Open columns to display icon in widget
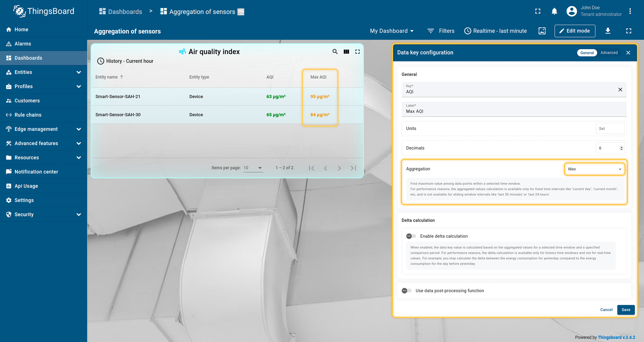This screenshot has height=342, width=644. pyautogui.click(x=346, y=52)
